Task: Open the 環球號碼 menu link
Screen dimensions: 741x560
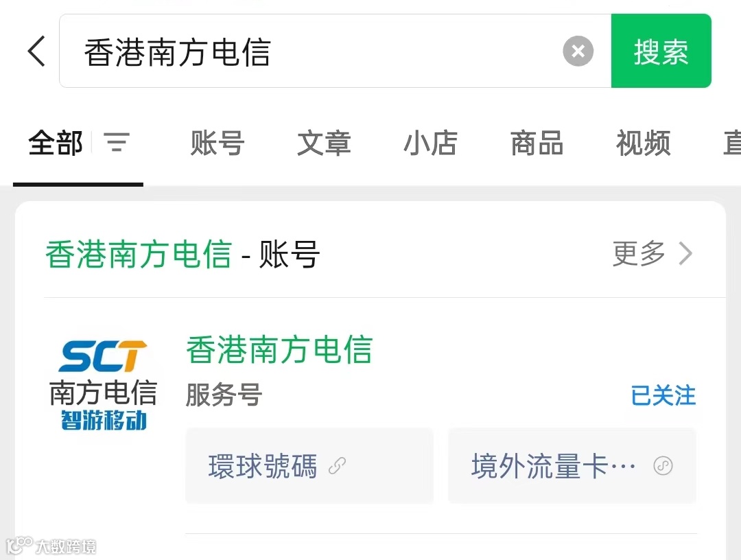Action: (x=309, y=466)
